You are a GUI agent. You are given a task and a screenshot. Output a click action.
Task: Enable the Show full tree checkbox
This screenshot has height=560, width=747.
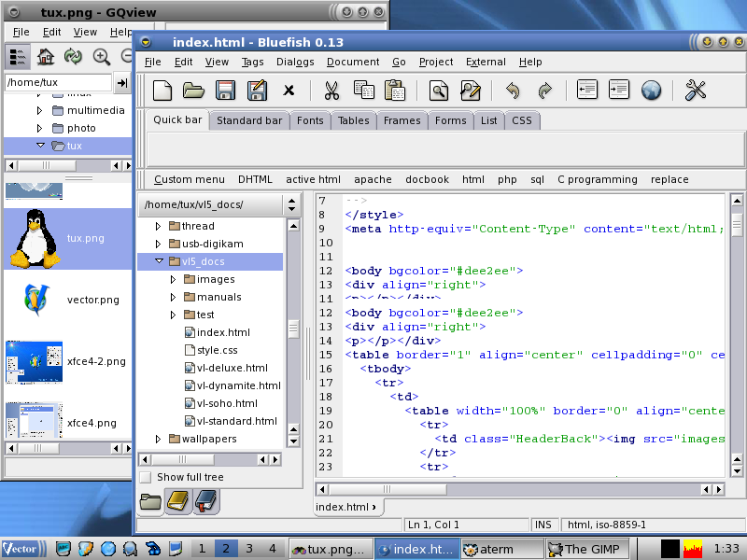click(x=145, y=477)
